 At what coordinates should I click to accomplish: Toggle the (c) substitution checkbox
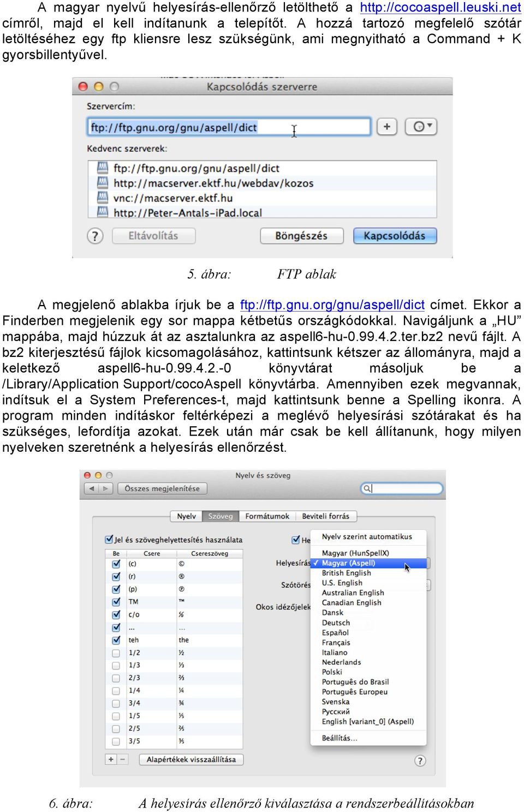tap(116, 564)
